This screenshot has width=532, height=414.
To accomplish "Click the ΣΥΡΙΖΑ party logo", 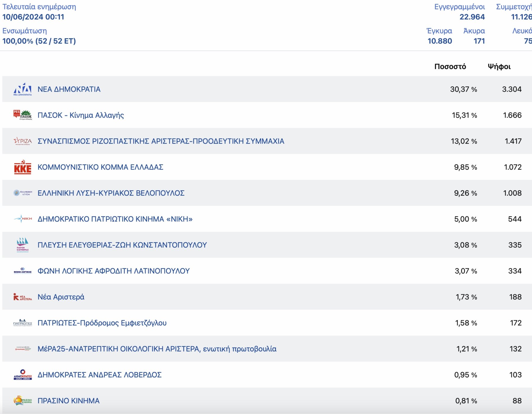I will coord(22,141).
